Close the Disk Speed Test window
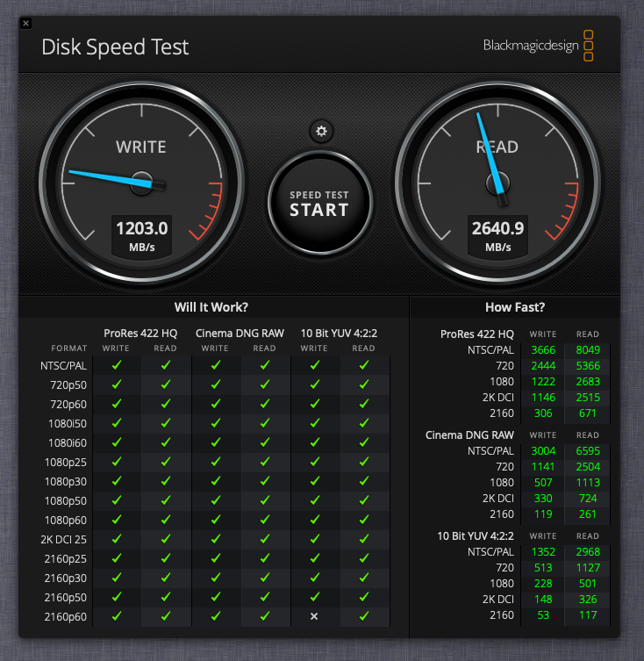The height and width of the screenshot is (661, 644). (25, 23)
